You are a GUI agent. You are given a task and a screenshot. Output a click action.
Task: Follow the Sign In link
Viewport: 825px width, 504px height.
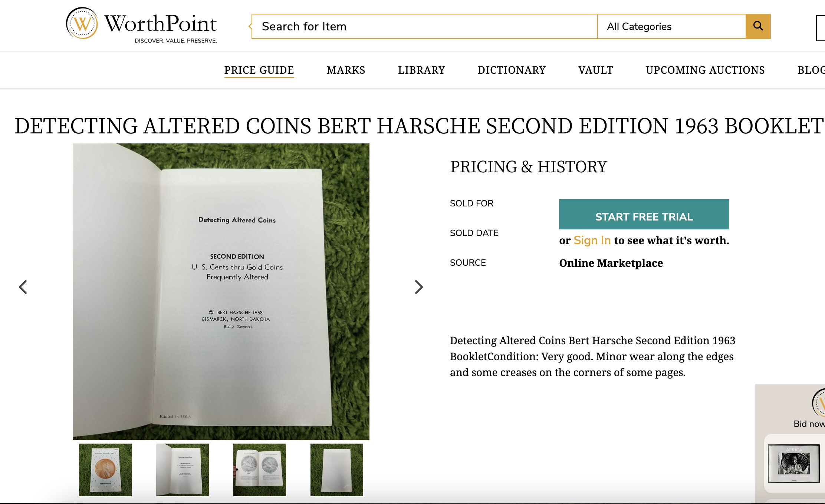592,241
